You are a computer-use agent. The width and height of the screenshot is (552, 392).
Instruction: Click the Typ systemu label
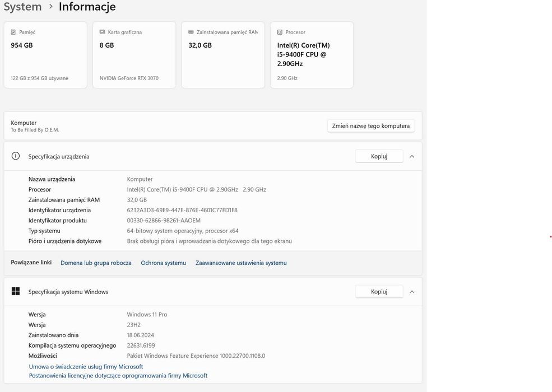44,231
